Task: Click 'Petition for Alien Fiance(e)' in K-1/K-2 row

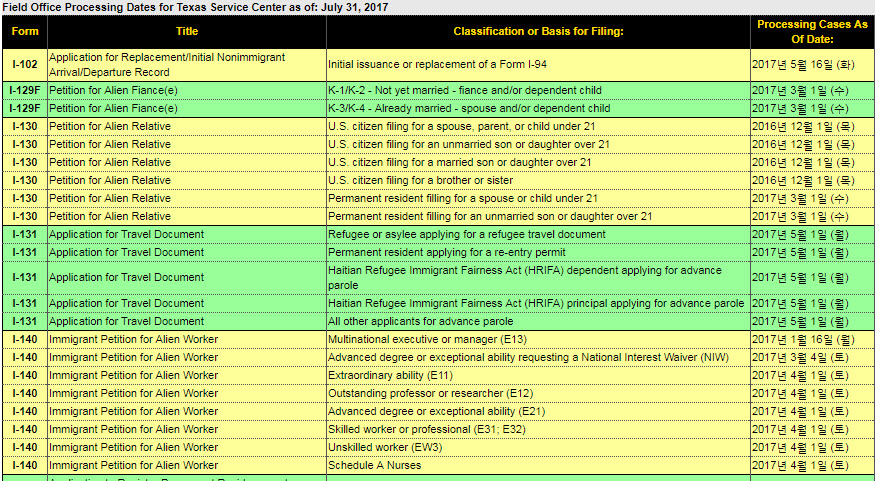Action: tap(113, 90)
